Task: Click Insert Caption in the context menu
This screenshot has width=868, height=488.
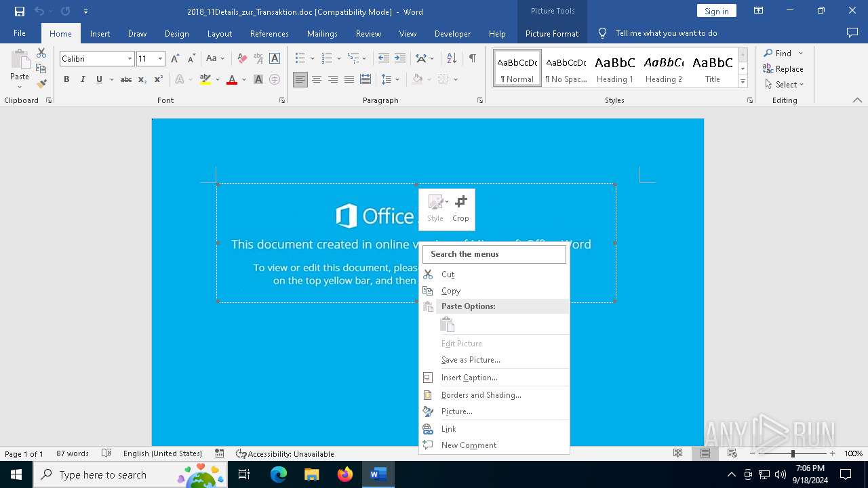Action: click(494, 378)
